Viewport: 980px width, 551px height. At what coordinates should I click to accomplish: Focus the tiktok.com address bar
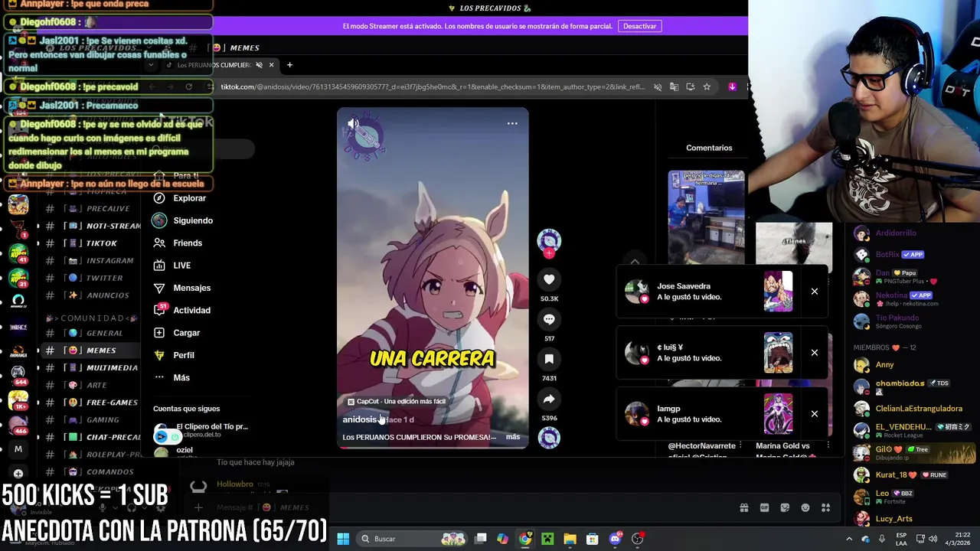pyautogui.click(x=433, y=86)
